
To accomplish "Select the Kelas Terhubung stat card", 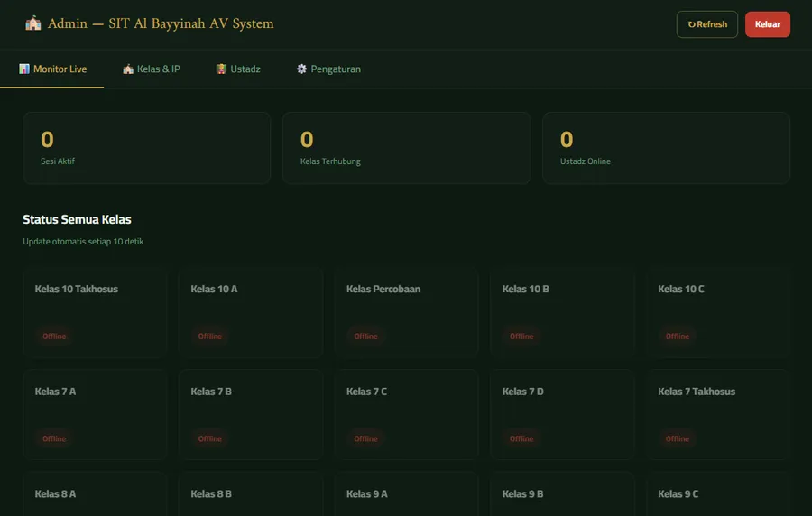I will (x=407, y=148).
